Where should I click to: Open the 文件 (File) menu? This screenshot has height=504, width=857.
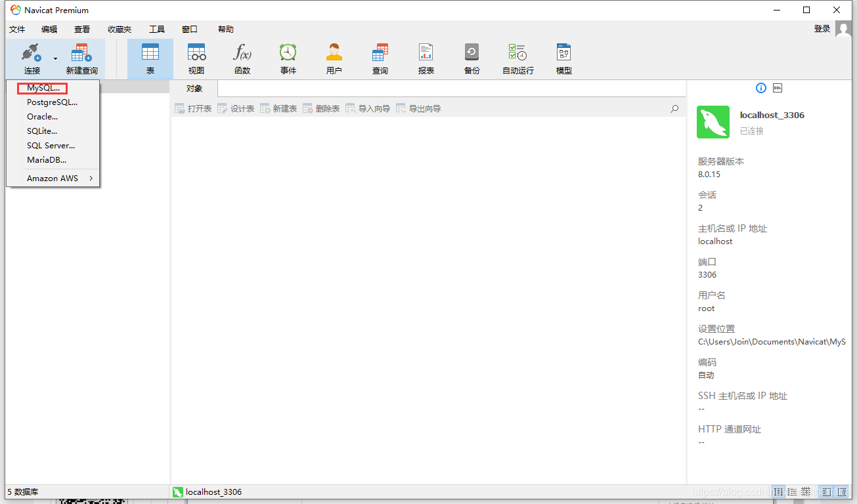coord(17,30)
